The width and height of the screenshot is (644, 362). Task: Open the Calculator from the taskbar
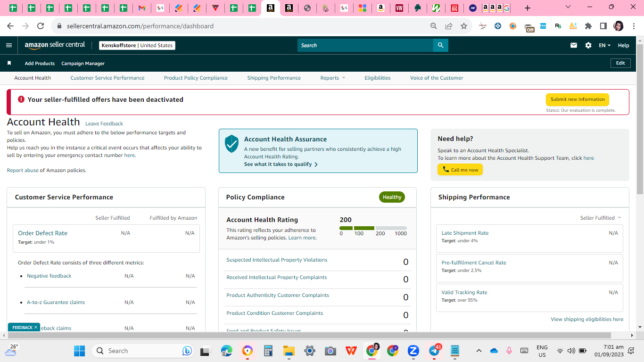(268, 351)
